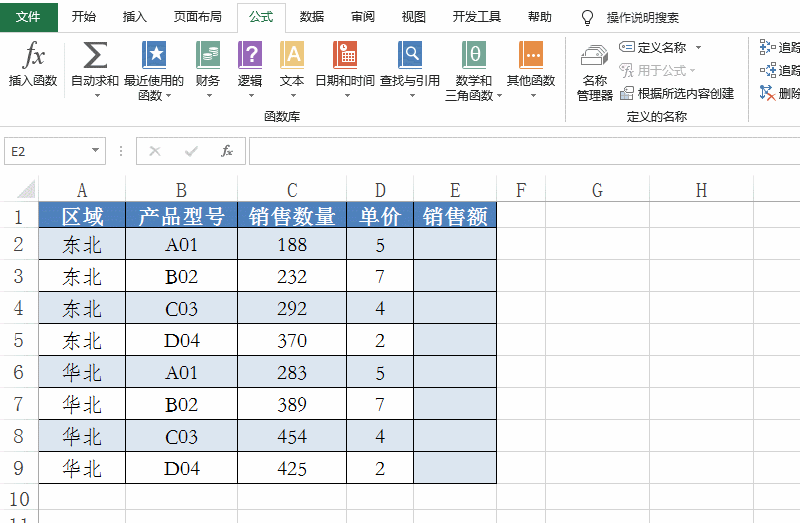Viewport: 800px width, 523px height.
Task: Click the header cell 区域
Action: [x=82, y=215]
